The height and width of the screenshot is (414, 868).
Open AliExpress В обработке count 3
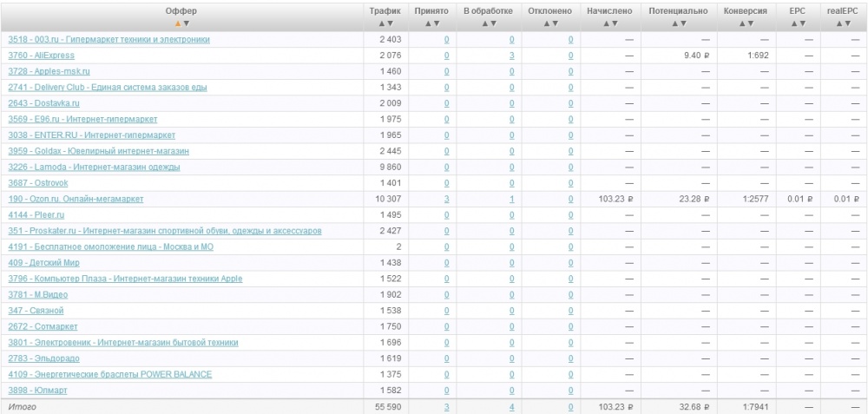coord(512,56)
